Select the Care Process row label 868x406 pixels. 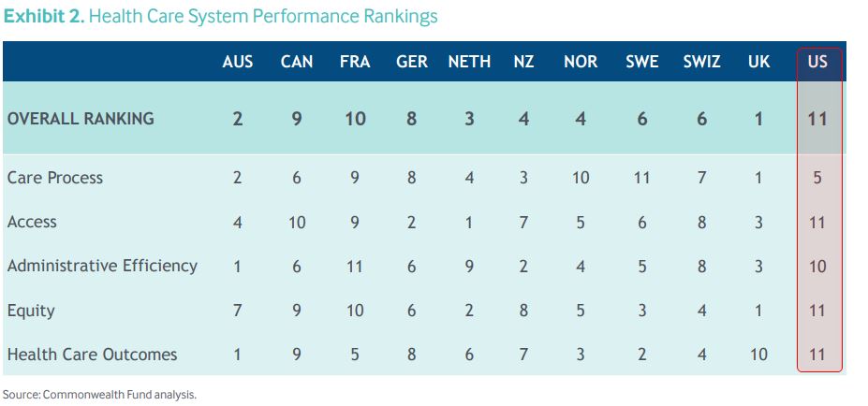point(55,178)
